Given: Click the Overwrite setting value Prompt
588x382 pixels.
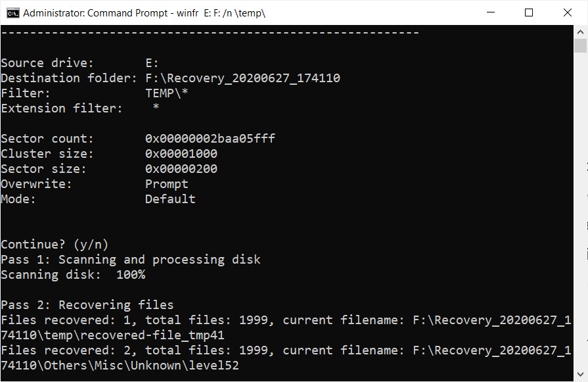Looking at the screenshot, I should click(x=166, y=184).
